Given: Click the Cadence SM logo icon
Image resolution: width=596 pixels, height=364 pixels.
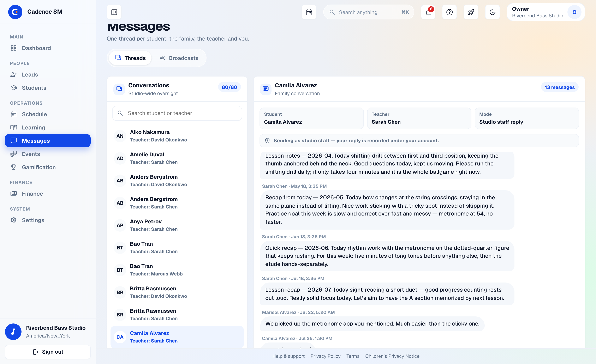Looking at the screenshot, I should (x=15, y=12).
